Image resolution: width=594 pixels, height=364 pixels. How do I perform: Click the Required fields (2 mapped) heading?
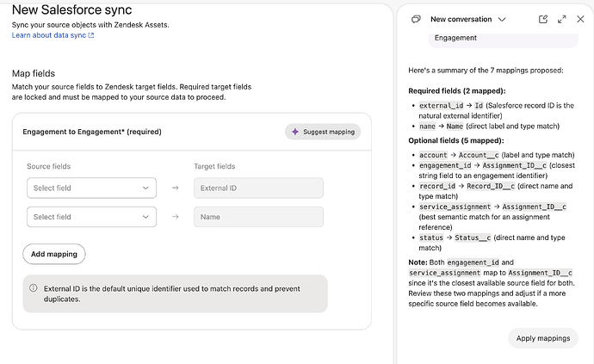[x=457, y=91]
